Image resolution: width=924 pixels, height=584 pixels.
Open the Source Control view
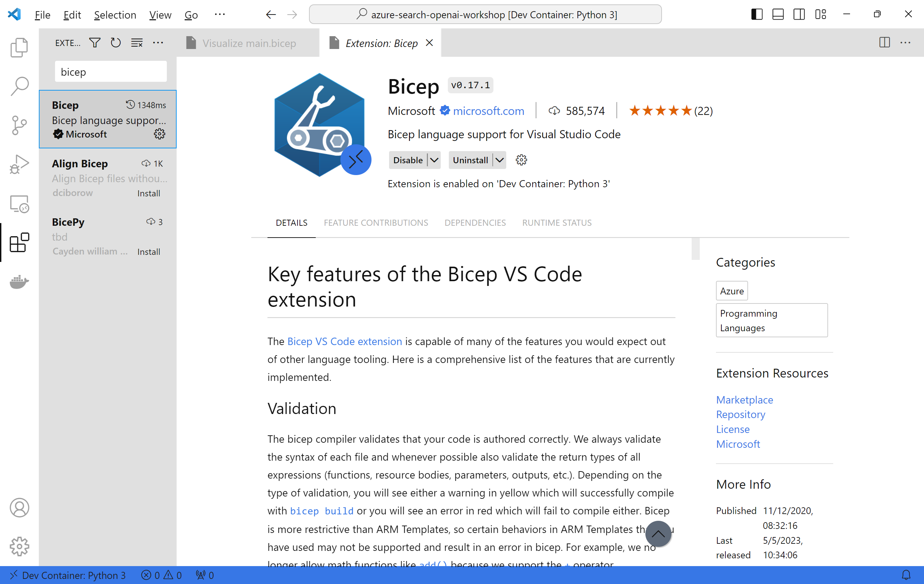(19, 125)
